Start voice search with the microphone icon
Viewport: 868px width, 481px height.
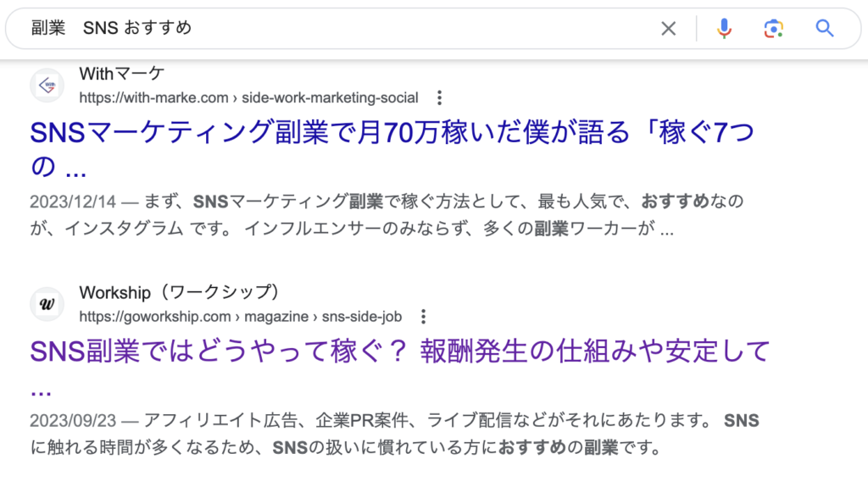723,29
